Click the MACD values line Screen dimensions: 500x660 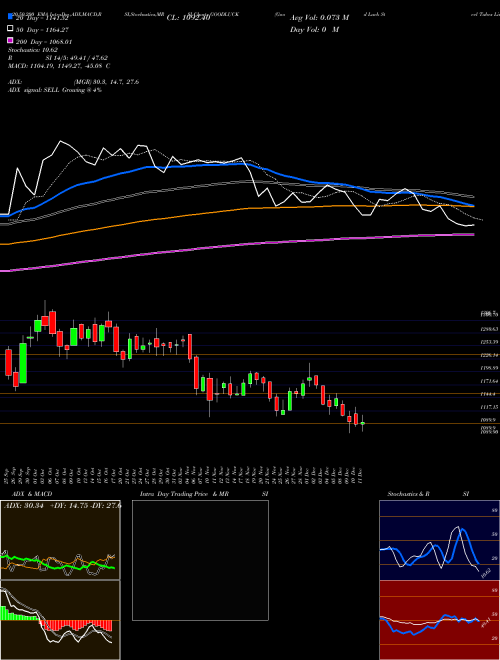[x=59, y=66]
